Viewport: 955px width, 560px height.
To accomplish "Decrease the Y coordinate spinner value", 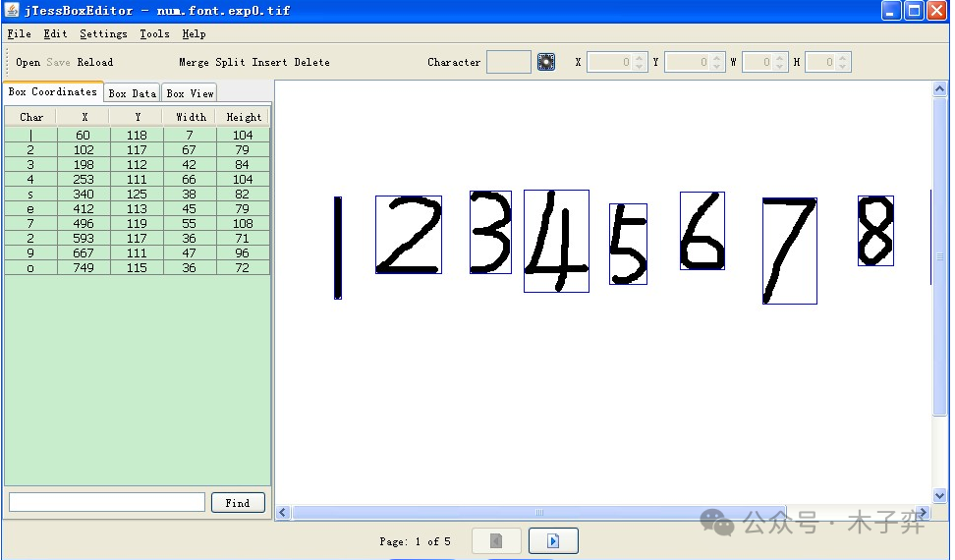I will (x=718, y=67).
